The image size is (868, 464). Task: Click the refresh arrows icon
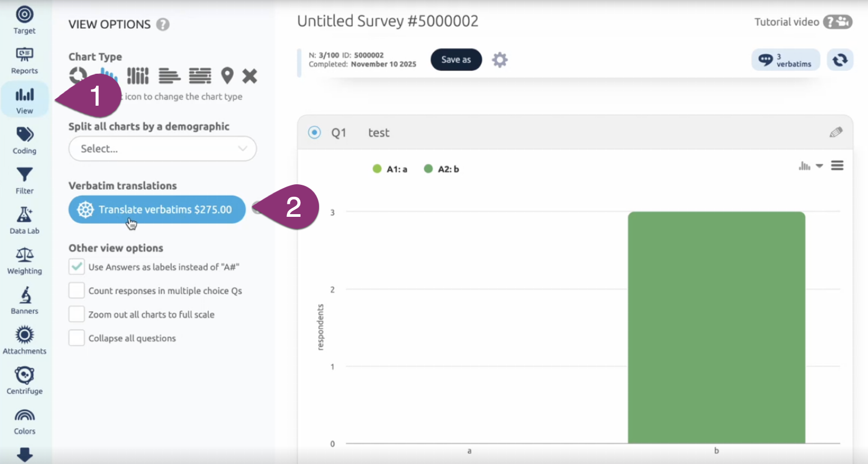click(x=840, y=60)
